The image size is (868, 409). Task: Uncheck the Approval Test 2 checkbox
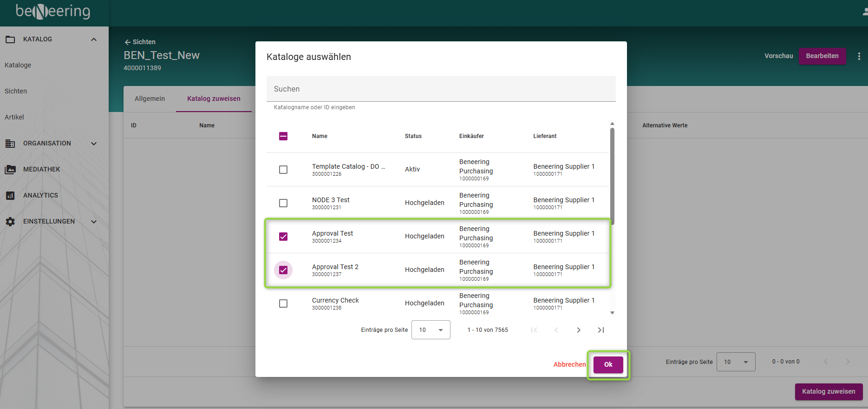(x=283, y=270)
